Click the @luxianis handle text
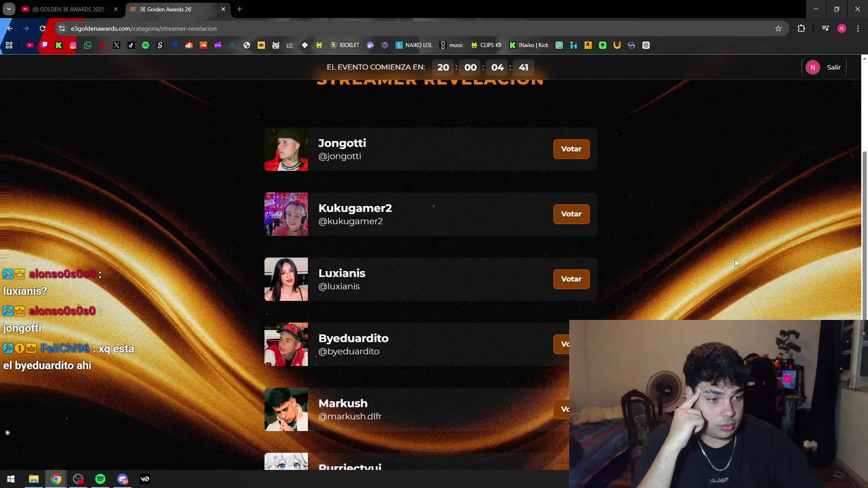Image resolution: width=868 pixels, height=488 pixels. point(339,286)
